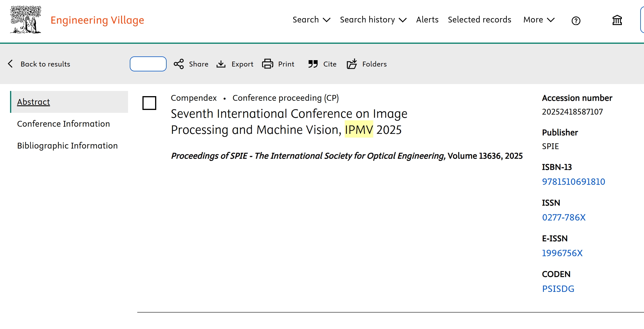Open the help question mark icon
644x329 pixels.
576,21
